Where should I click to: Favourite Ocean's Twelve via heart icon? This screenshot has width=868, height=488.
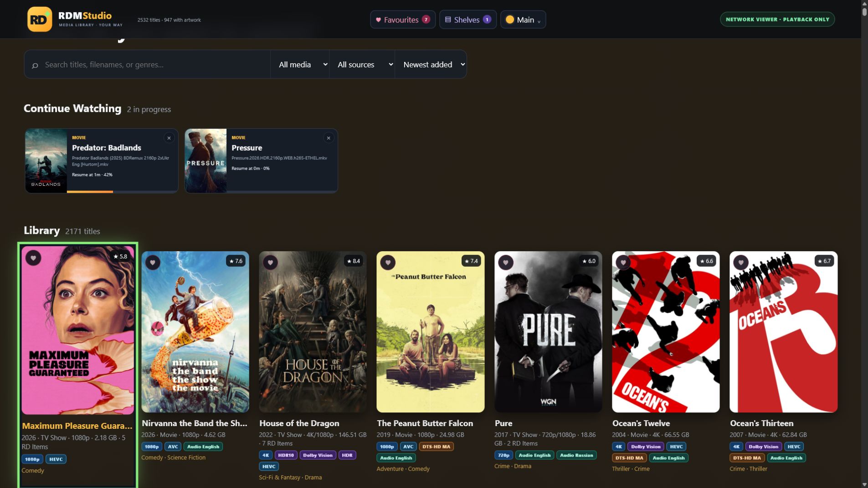point(623,263)
